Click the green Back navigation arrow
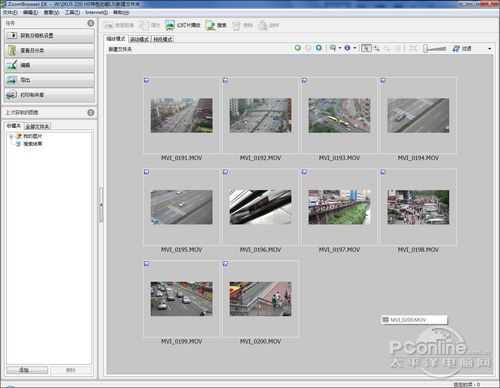The image size is (500, 388). (x=298, y=48)
